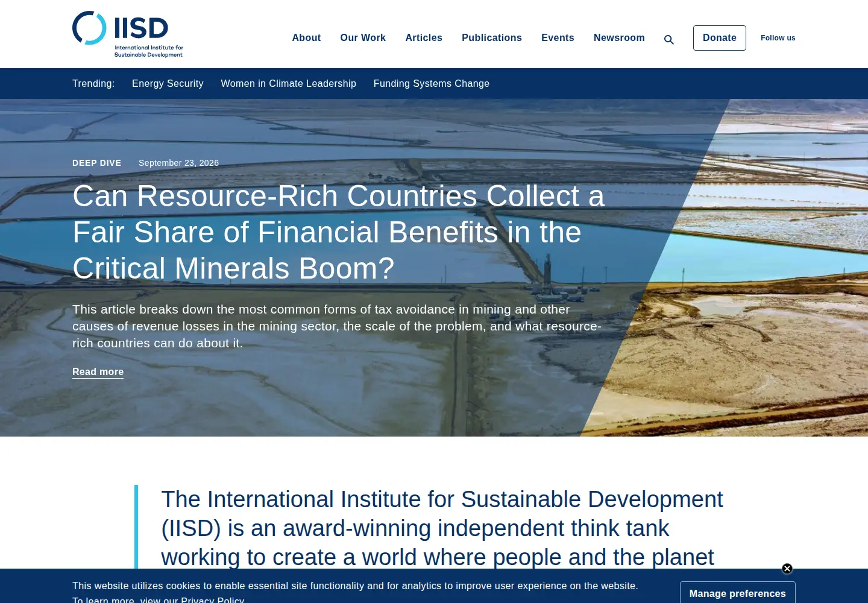Click the Trending: label
The width and height of the screenshot is (868, 603).
pyautogui.click(x=93, y=83)
